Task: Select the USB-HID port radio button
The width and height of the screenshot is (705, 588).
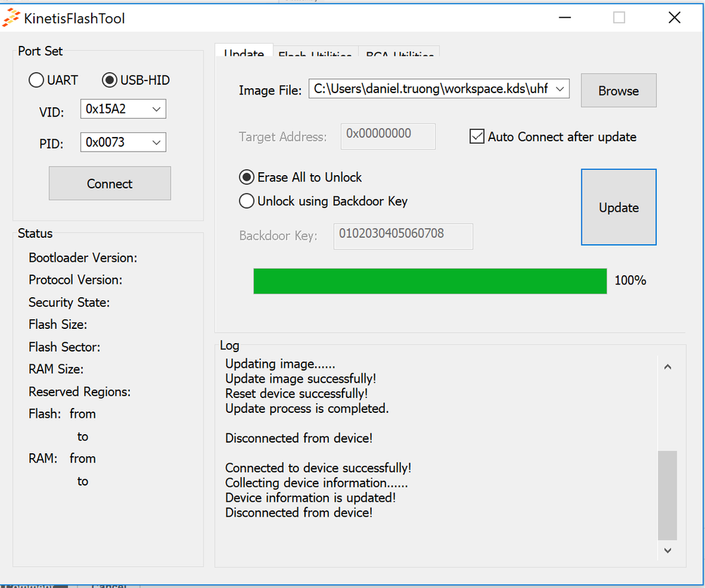Action: pyautogui.click(x=109, y=80)
